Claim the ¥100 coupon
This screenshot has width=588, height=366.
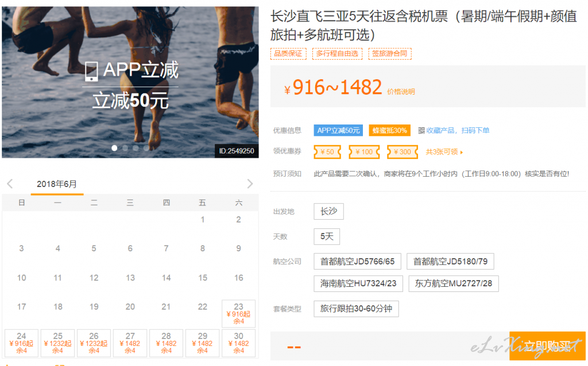[364, 151]
